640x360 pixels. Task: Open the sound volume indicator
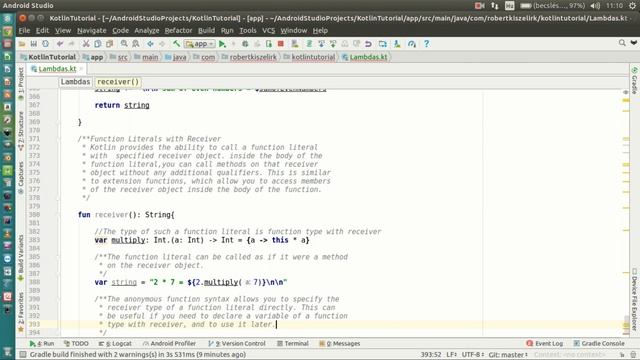(595, 6)
